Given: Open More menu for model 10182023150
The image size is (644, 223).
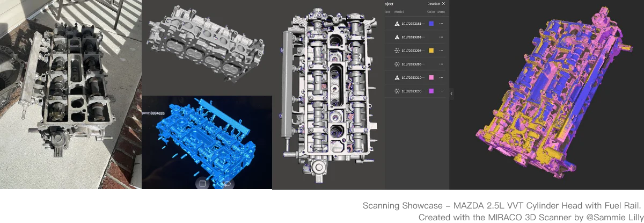Looking at the screenshot, I should click(x=441, y=91).
